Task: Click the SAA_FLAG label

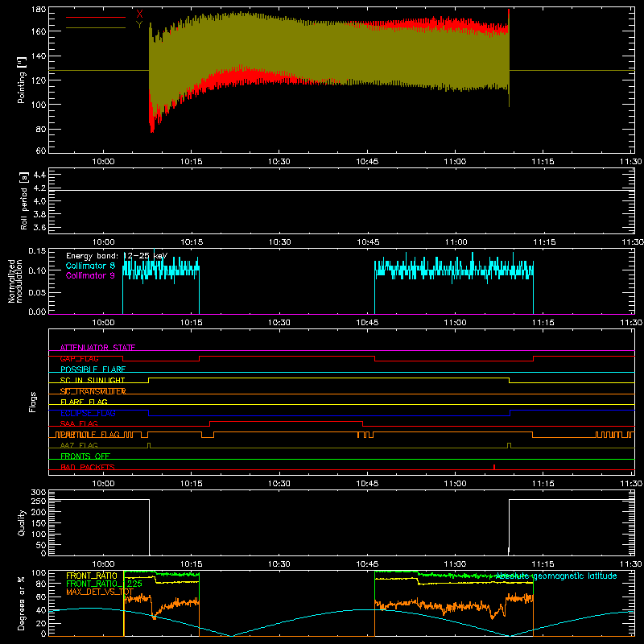Action: (x=79, y=423)
